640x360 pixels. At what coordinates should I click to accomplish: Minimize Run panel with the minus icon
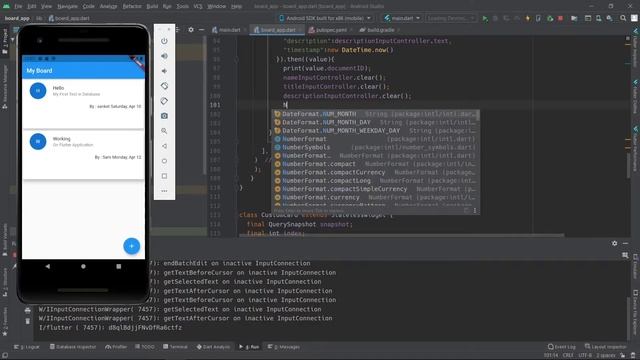point(625,243)
